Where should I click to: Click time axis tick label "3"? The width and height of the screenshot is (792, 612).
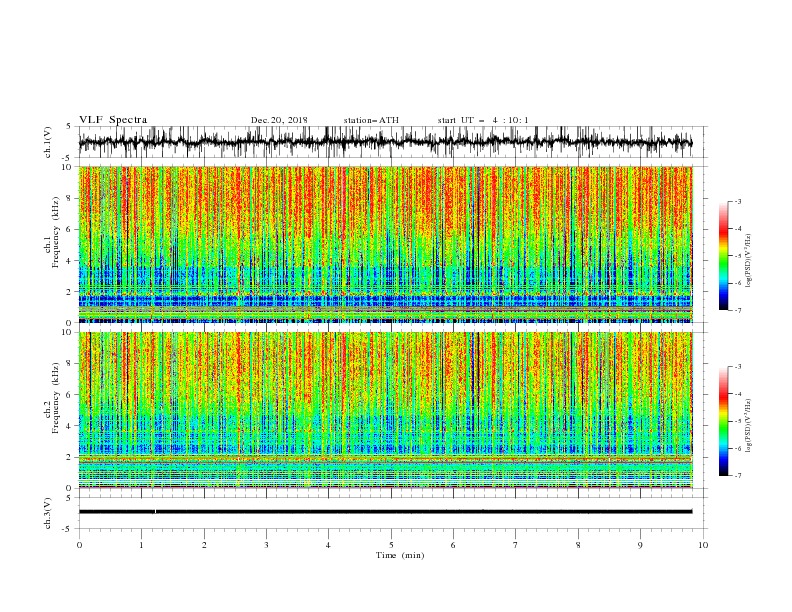point(266,545)
